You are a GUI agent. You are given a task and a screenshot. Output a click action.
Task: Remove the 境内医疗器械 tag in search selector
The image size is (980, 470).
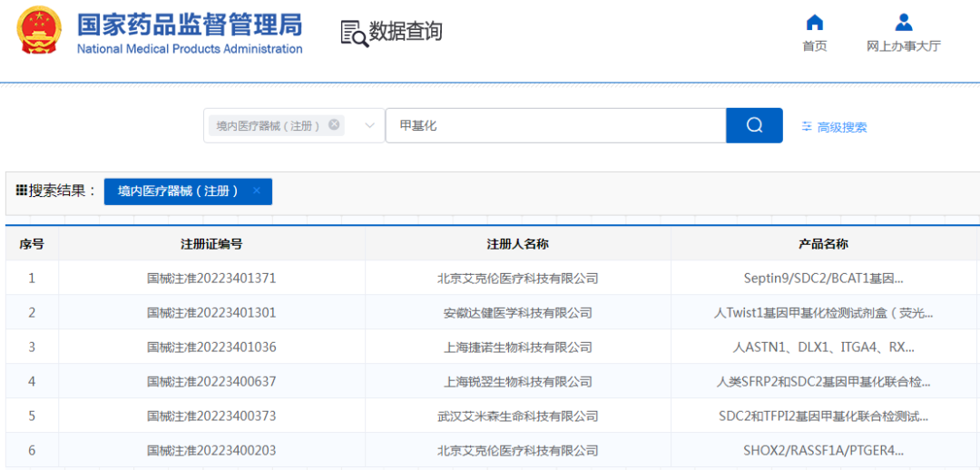click(x=334, y=125)
